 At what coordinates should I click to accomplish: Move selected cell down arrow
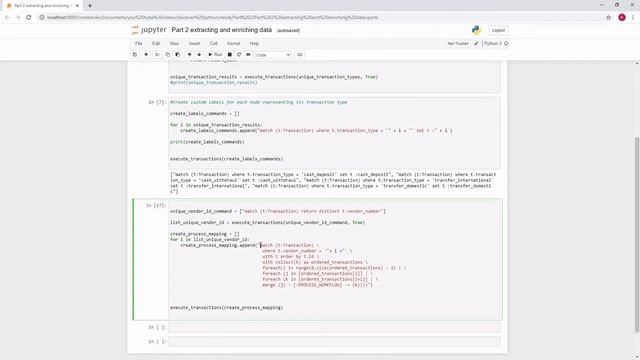199,55
